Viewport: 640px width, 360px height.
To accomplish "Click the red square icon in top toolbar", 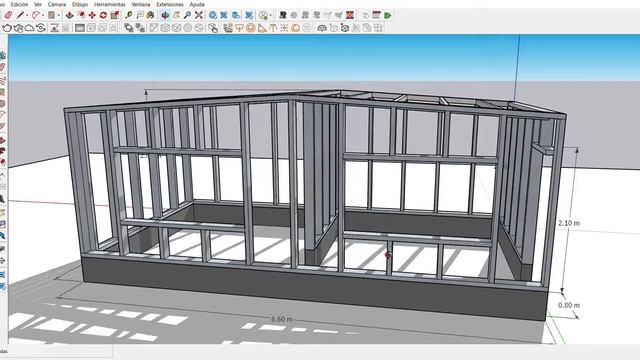I will point(350,16).
